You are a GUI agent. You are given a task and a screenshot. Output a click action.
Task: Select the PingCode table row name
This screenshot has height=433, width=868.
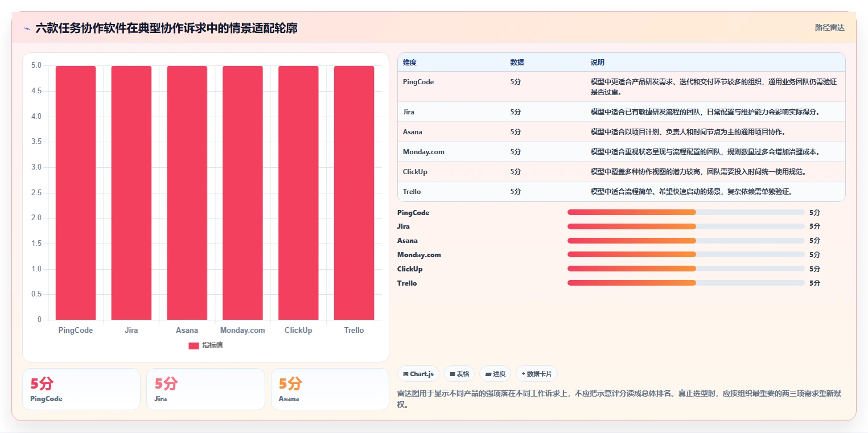[418, 82]
